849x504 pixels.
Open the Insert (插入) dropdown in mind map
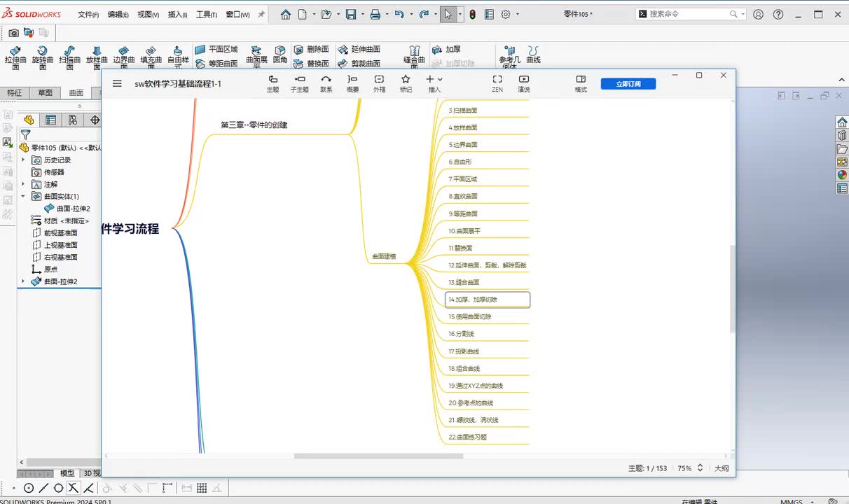coord(434,83)
